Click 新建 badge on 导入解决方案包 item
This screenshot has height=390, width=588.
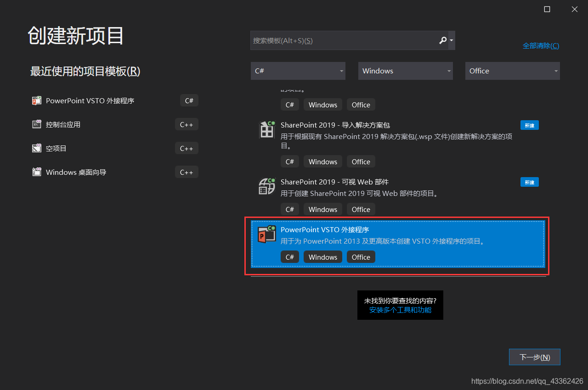530,125
